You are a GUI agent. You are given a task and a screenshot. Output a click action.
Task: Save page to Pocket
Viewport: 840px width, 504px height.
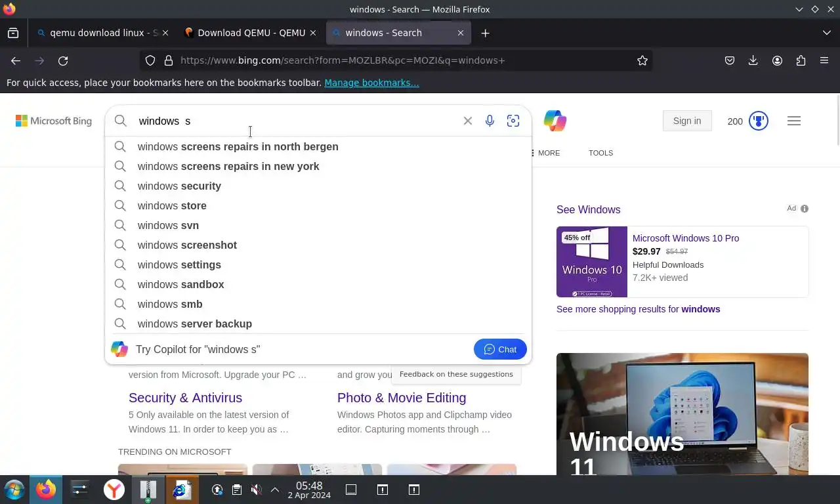(x=730, y=60)
